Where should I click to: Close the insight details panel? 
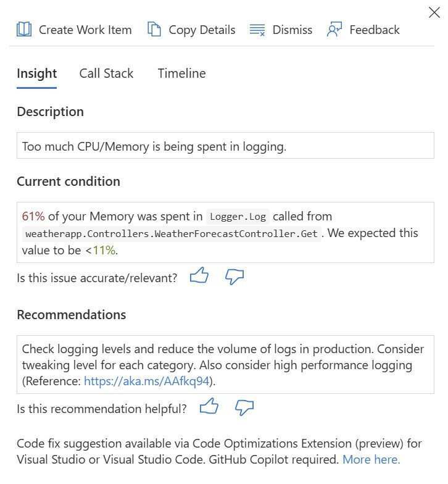(x=434, y=12)
